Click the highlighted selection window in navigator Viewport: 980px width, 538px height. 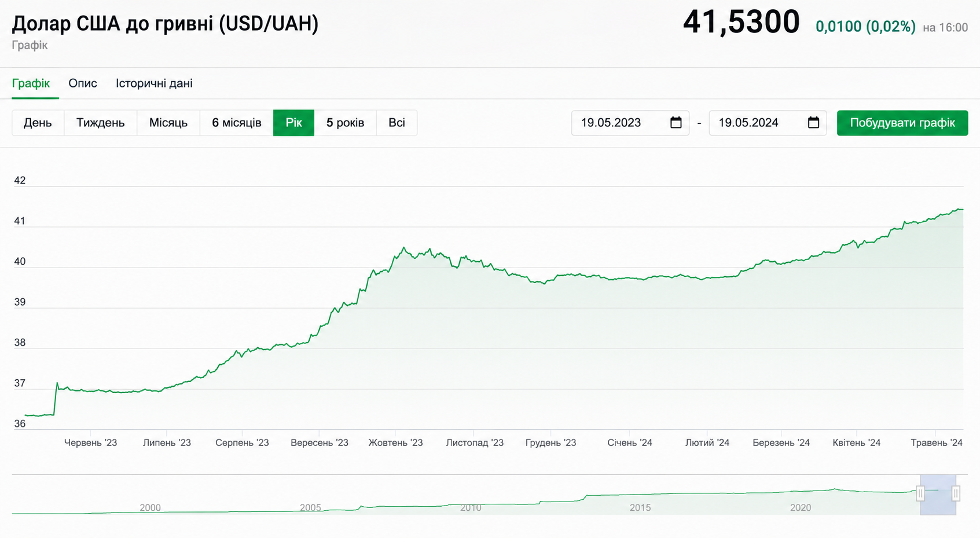coord(938,495)
